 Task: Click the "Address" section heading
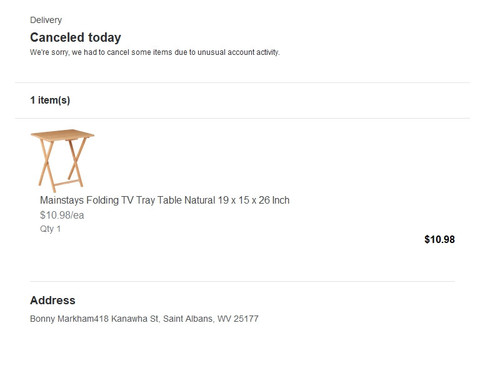point(53,300)
